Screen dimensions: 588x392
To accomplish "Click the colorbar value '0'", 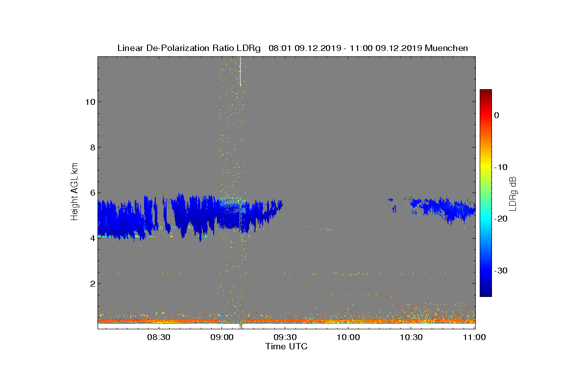I will click(x=496, y=115).
